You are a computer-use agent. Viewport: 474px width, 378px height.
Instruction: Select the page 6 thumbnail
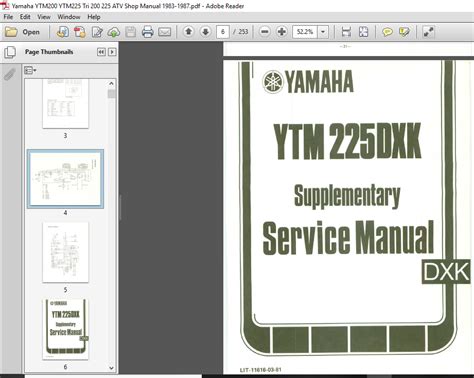[65, 329]
